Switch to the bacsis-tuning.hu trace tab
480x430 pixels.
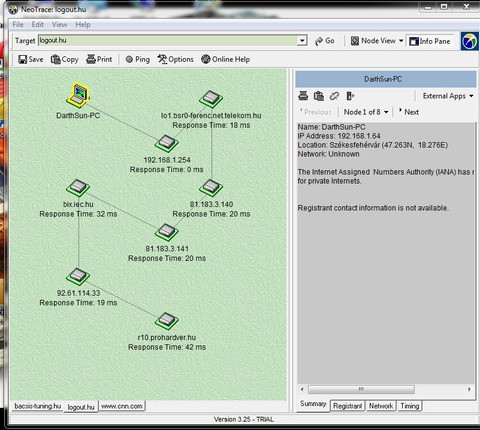(37, 406)
